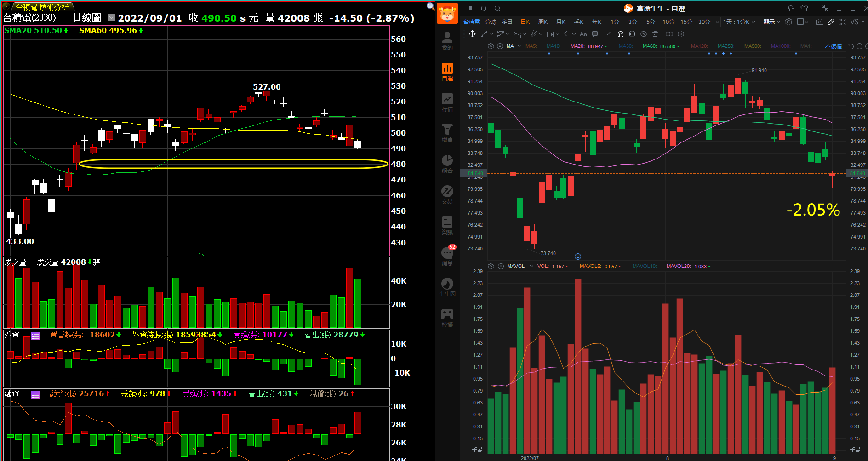
Task: Click the search magnifier in Futubull title bar
Action: point(497,8)
